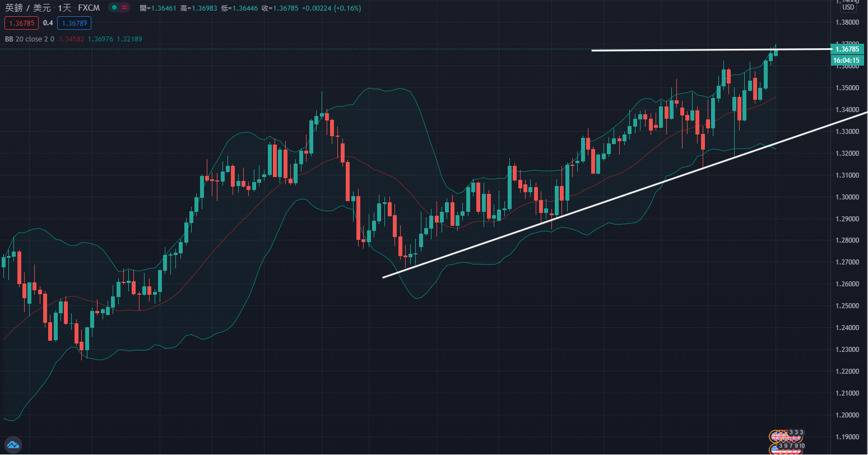The height and width of the screenshot is (455, 868).
Task: Click the blue buy price 1.36789 button
Action: pos(74,23)
